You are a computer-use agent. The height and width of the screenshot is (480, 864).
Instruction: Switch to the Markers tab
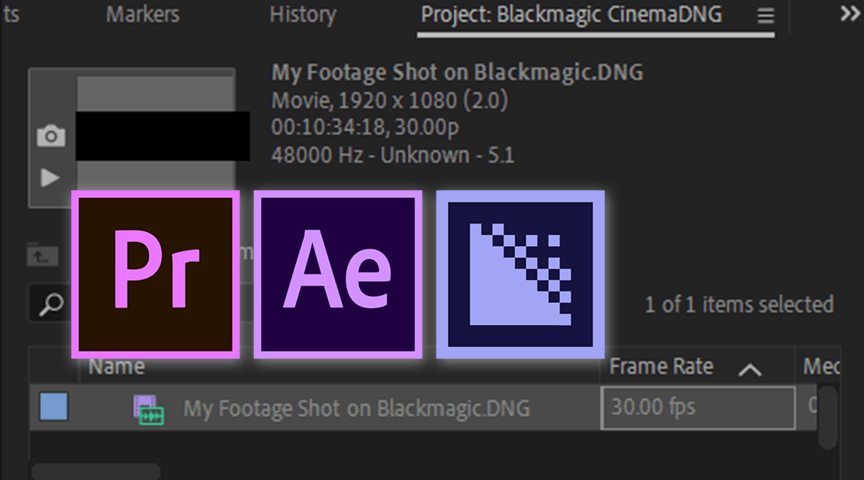point(142,15)
